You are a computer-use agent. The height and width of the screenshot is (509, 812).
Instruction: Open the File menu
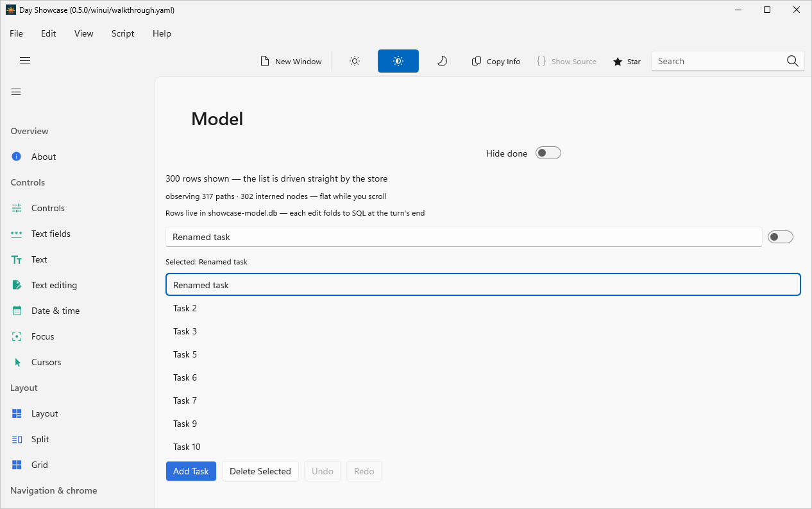[17, 33]
